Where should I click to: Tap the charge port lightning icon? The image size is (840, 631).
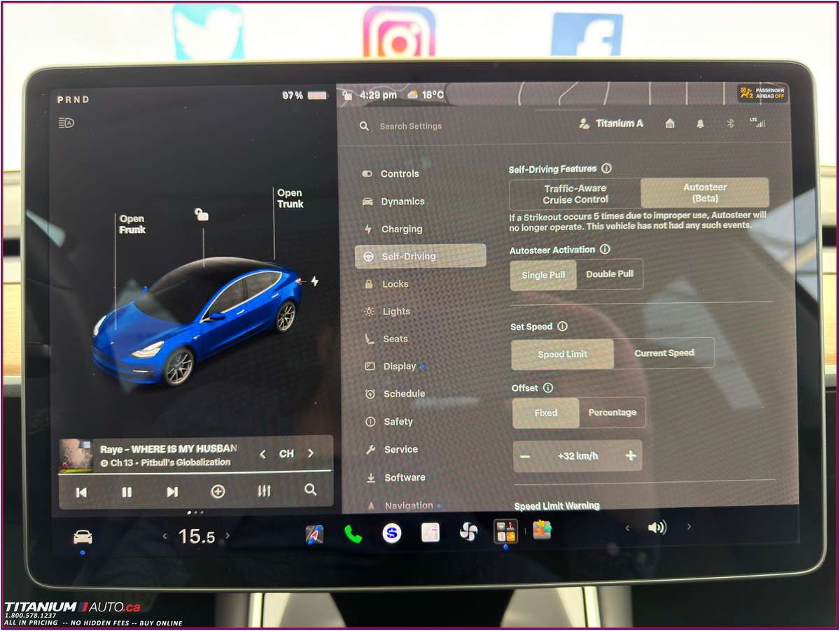314,281
